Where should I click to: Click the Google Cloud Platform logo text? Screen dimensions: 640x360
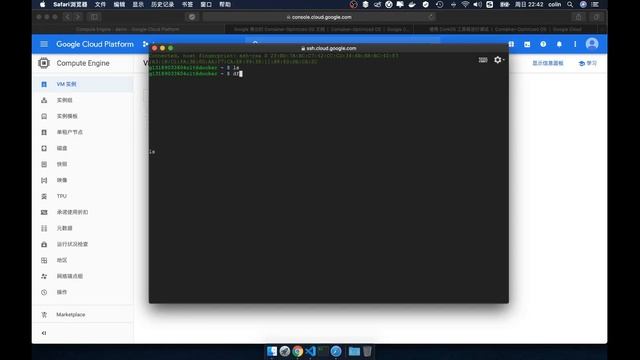click(95, 44)
